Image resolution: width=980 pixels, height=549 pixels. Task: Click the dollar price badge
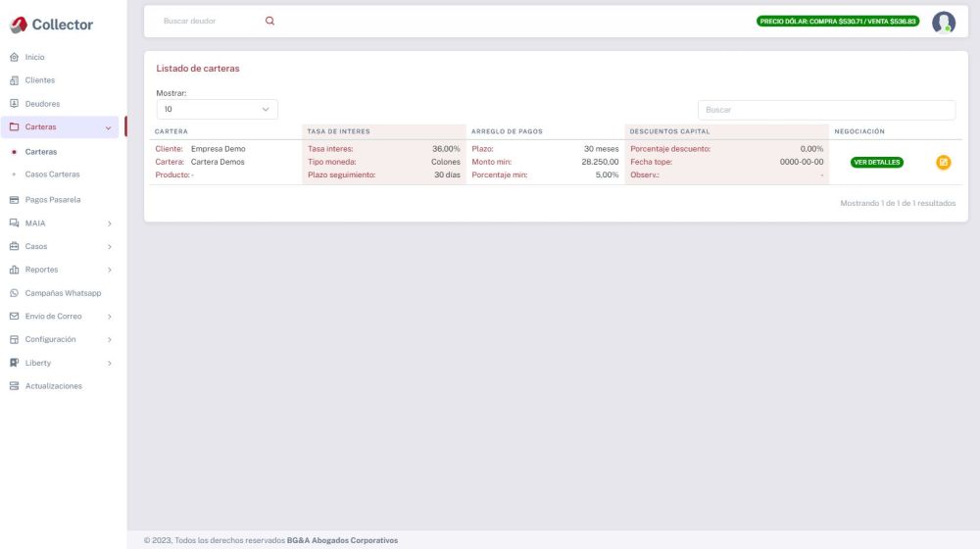click(838, 22)
